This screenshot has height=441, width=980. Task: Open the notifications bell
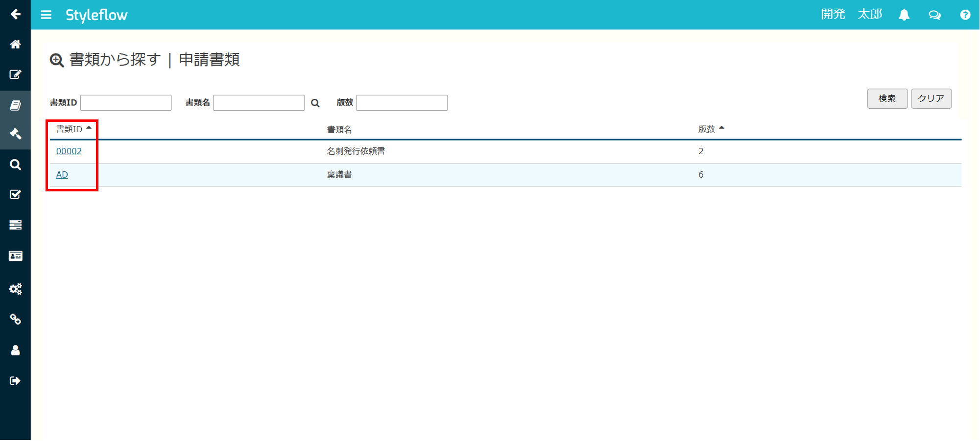[904, 15]
